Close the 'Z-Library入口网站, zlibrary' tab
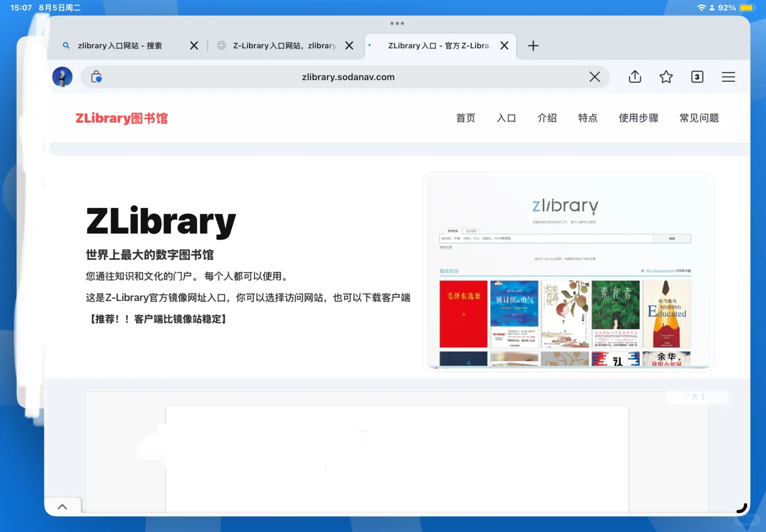The height and width of the screenshot is (532, 766). tap(349, 46)
